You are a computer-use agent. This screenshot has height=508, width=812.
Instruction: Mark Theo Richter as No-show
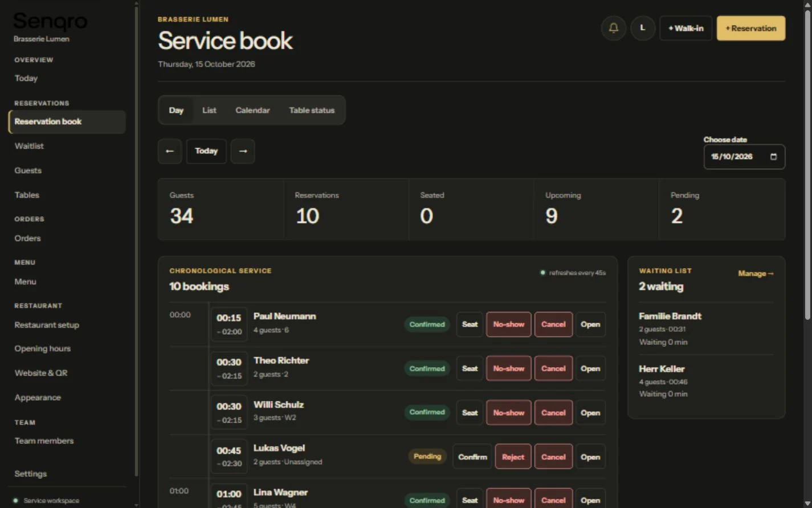508,368
